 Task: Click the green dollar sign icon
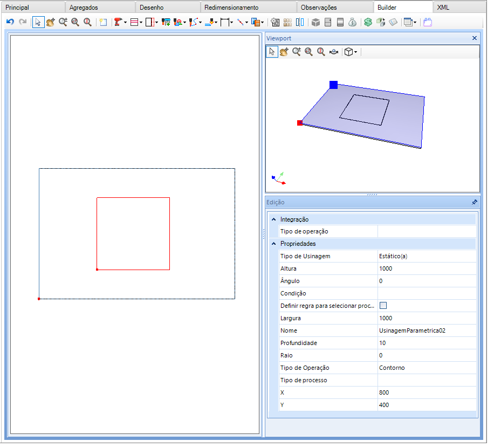click(368, 22)
